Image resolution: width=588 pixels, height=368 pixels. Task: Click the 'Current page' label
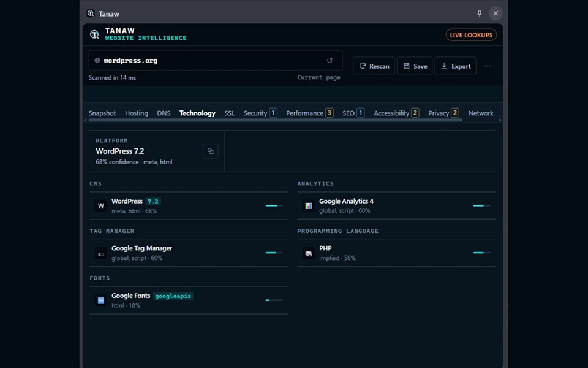(x=318, y=77)
